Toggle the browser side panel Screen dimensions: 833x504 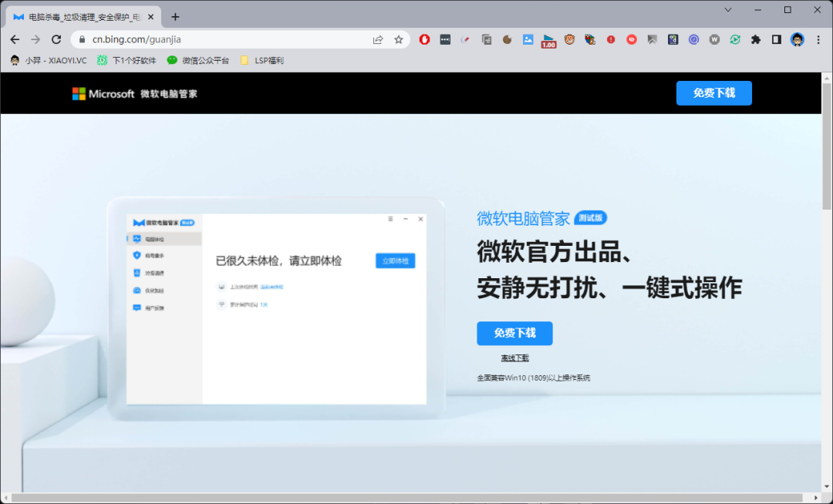777,39
